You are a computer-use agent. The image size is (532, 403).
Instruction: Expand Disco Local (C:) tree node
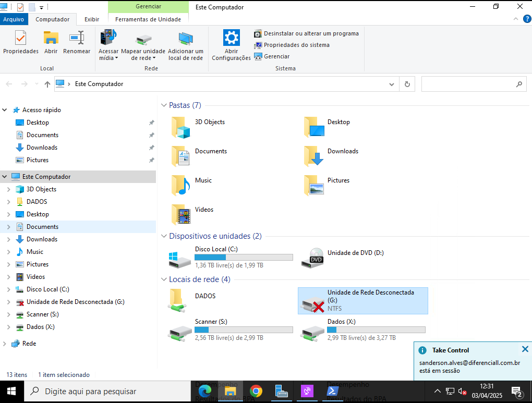tap(9, 289)
